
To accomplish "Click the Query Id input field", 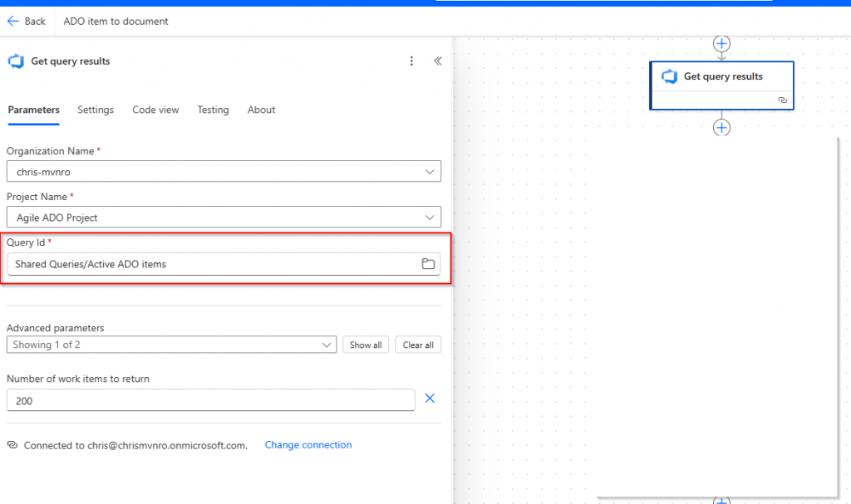I will [x=212, y=264].
